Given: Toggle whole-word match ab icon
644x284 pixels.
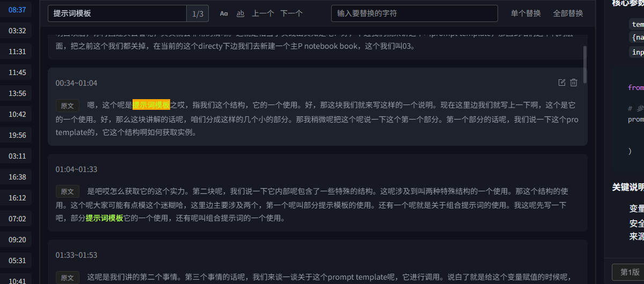Looking at the screenshot, I should (240, 13).
